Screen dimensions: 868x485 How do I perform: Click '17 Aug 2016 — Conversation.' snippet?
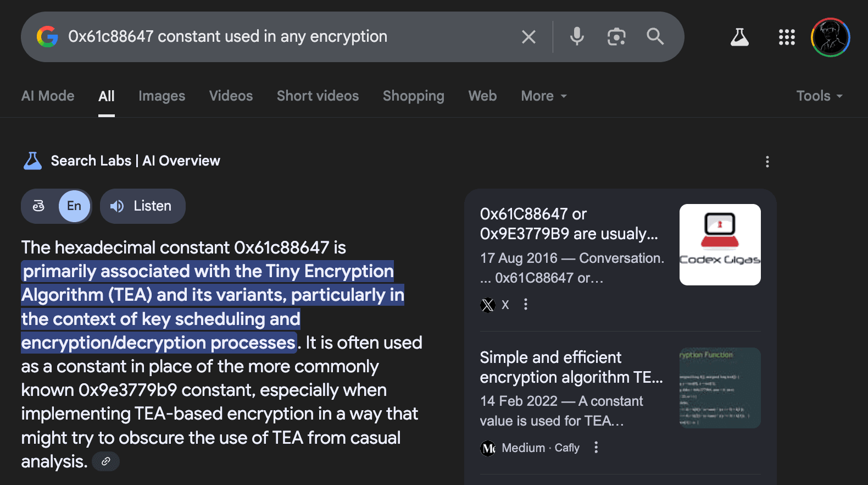pyautogui.click(x=572, y=258)
